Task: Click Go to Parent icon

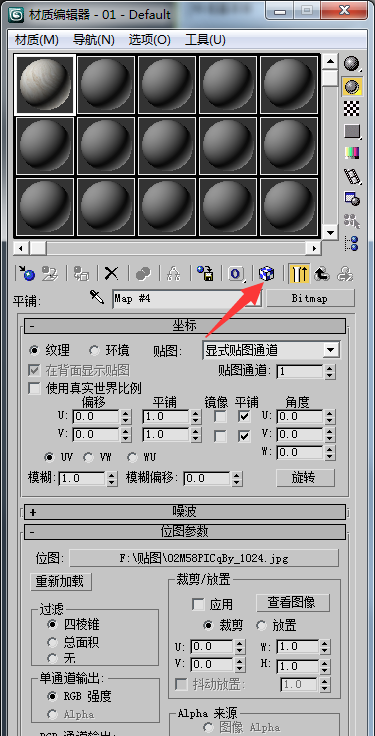Action: pyautogui.click(x=322, y=273)
